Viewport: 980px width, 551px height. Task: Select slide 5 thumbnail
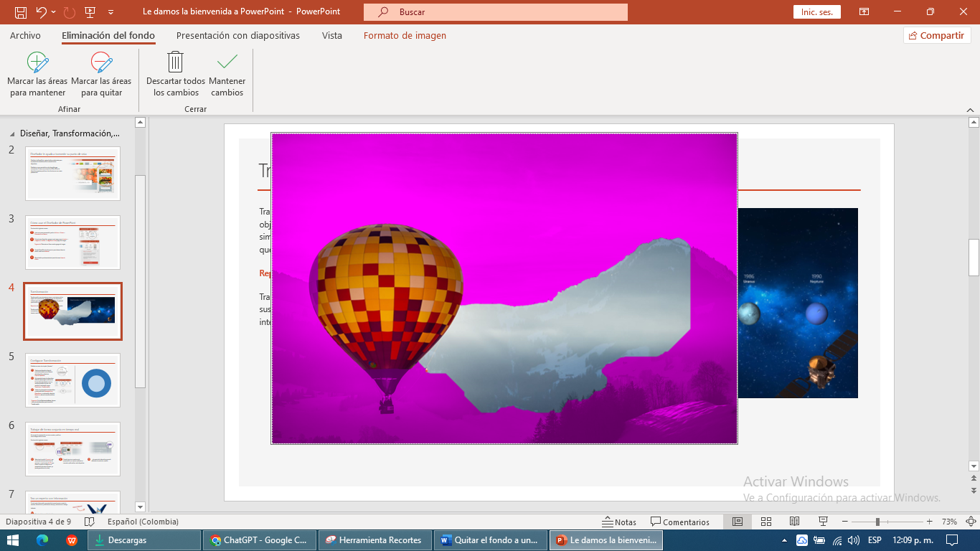pos(72,380)
